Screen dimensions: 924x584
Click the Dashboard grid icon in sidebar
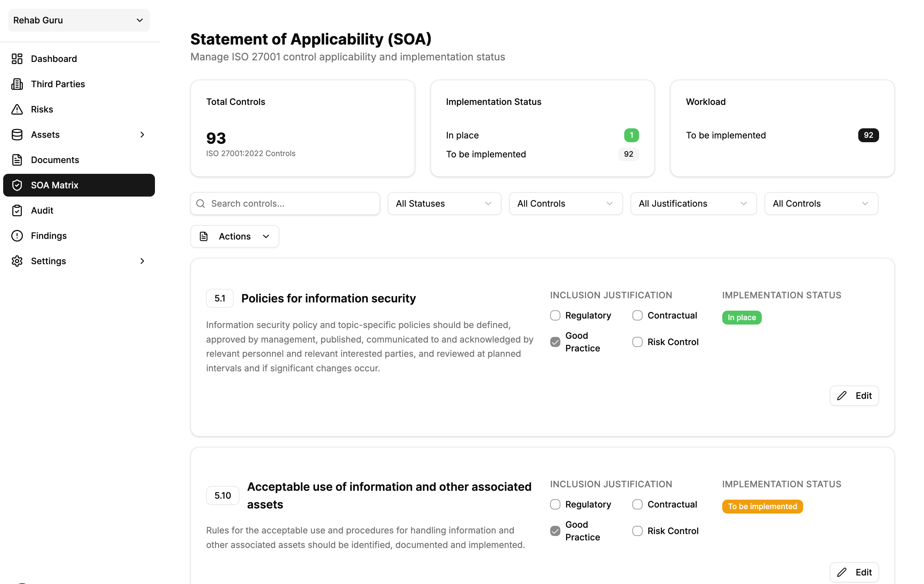[17, 59]
